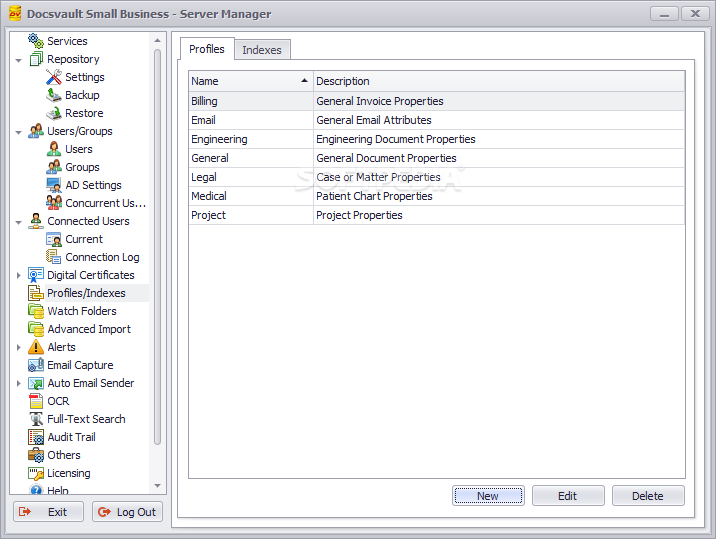This screenshot has height=539, width=716.
Task: Click the Connection Log icon
Action: click(54, 257)
